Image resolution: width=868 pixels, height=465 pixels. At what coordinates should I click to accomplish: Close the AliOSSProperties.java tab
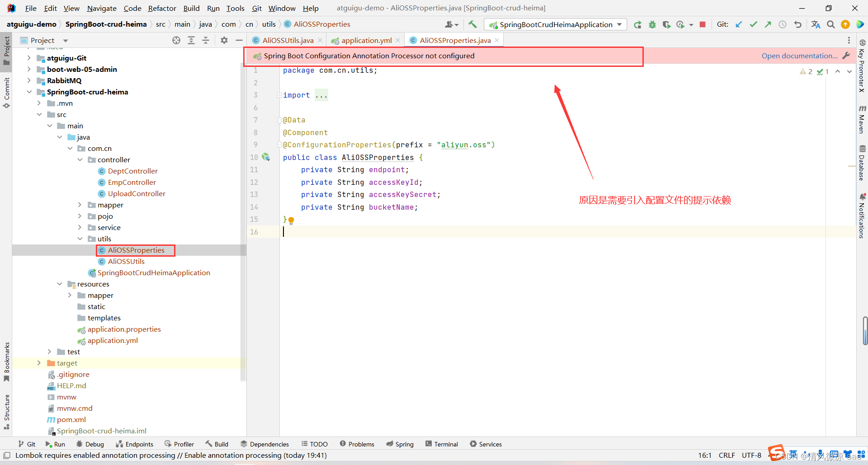click(x=497, y=40)
